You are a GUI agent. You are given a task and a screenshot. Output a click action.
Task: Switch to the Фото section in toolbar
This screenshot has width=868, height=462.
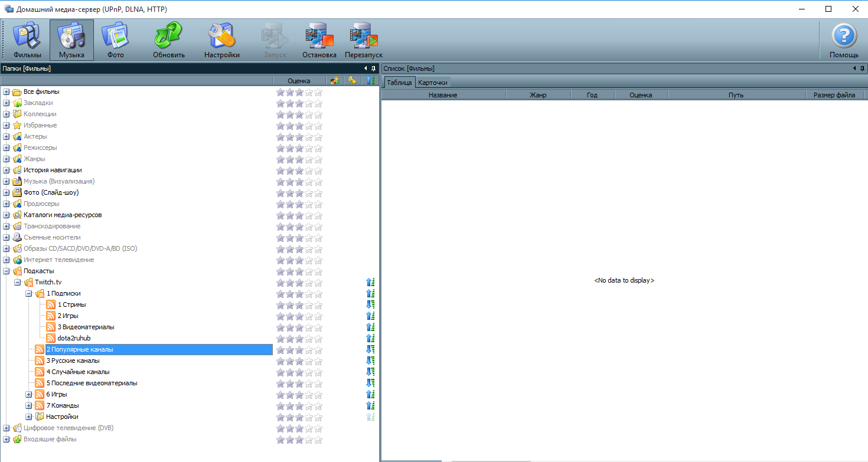(116, 40)
